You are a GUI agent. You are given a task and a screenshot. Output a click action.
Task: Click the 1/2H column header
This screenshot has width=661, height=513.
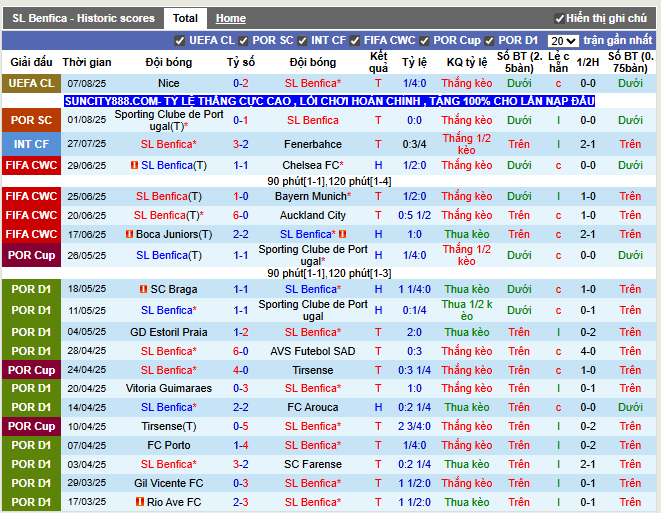pos(588,62)
